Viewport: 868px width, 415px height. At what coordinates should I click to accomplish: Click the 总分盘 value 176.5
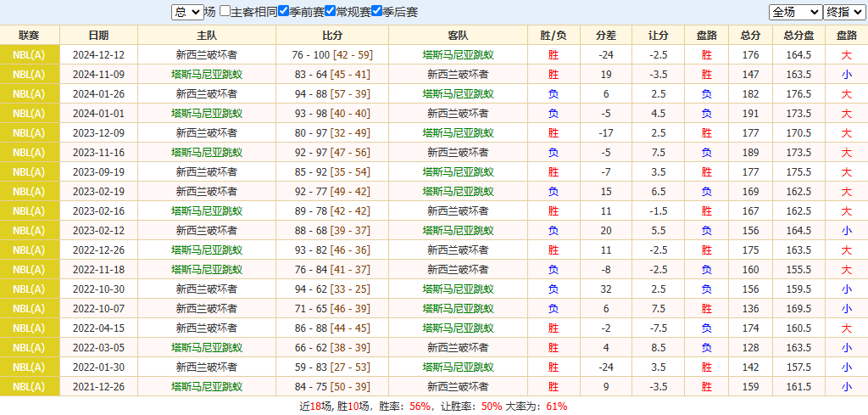[798, 94]
